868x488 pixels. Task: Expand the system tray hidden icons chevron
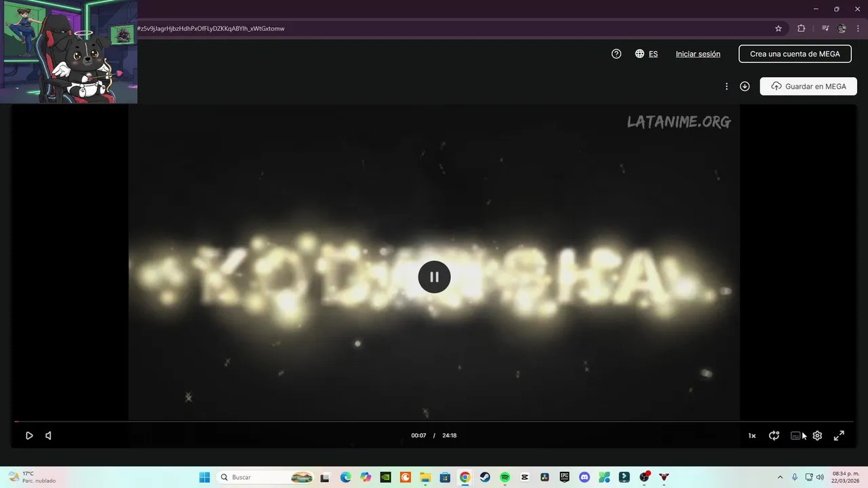click(780, 477)
